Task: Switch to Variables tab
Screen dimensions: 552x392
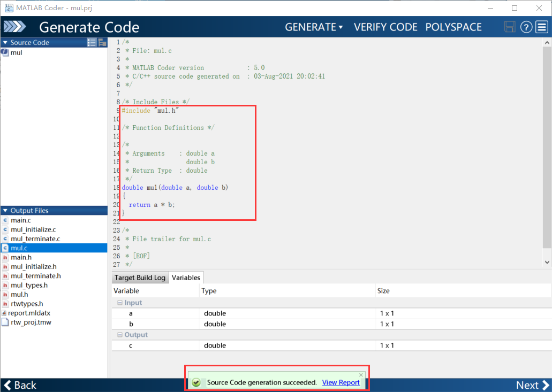Action: point(186,278)
